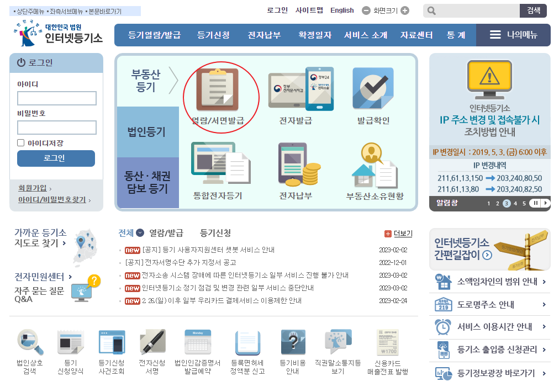This screenshot has height=392, width=559.
Task: Open the 통계 menu
Action: [456, 35]
